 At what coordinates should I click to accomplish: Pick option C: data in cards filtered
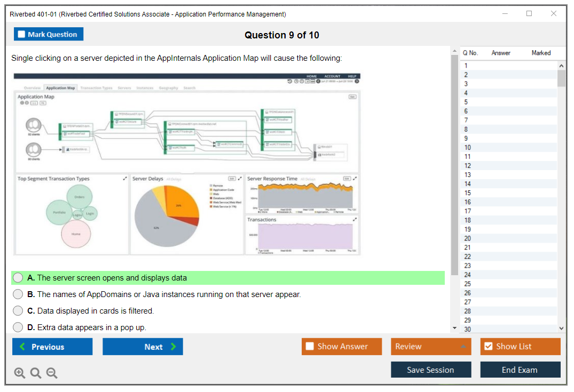tap(18, 311)
